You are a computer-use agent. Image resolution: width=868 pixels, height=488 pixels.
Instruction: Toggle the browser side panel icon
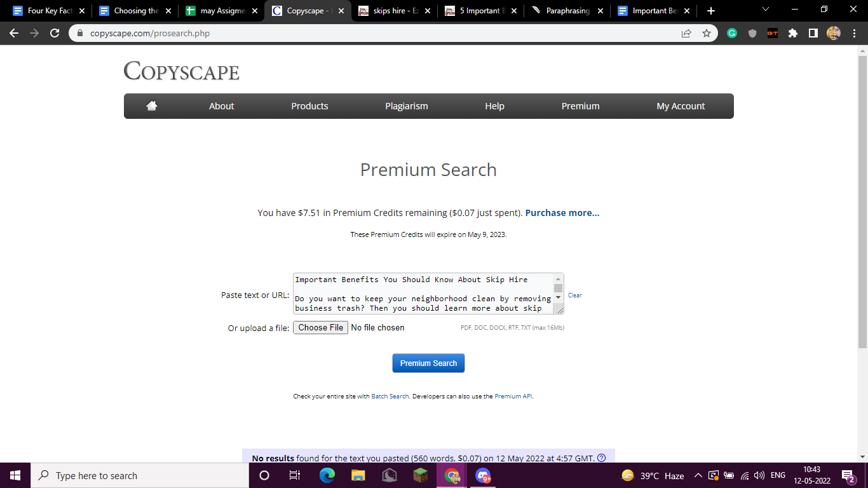(813, 33)
